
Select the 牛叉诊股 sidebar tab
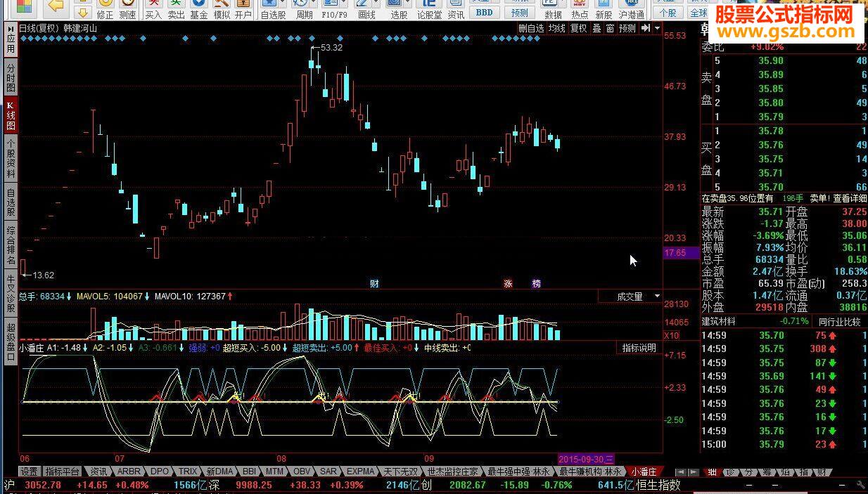click(11, 293)
